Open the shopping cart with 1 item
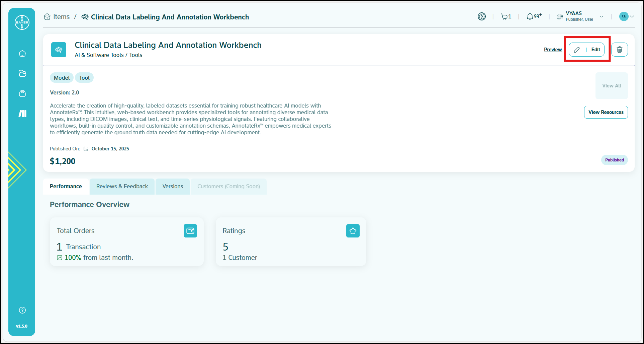644x344 pixels. (x=506, y=16)
